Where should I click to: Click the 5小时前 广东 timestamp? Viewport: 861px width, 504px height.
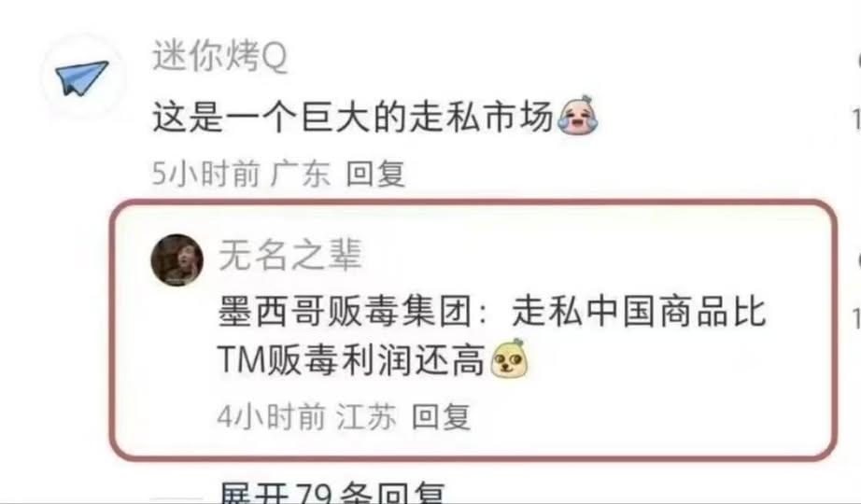[242, 174]
